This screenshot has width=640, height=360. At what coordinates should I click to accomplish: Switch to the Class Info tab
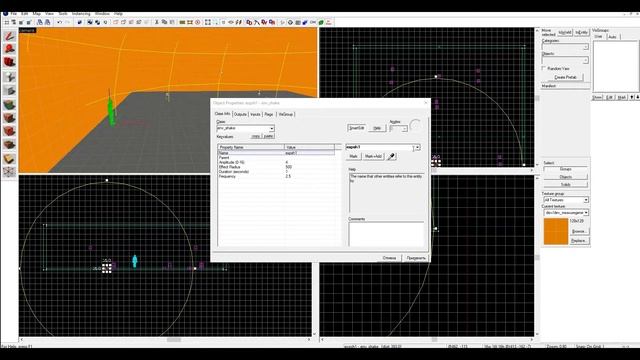222,114
